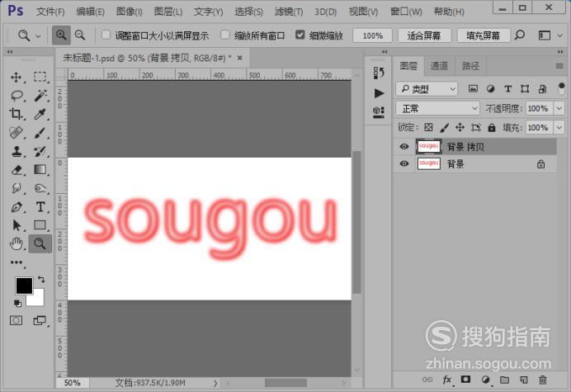Click the 100% zoom button
Viewport: 571px width, 392px height.
point(372,35)
